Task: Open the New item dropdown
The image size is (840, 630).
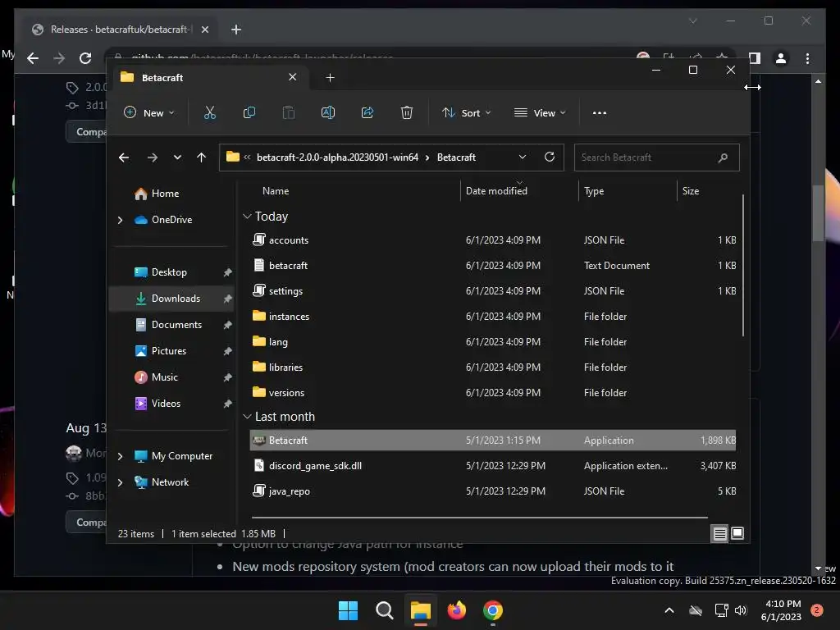Action: [x=149, y=113]
